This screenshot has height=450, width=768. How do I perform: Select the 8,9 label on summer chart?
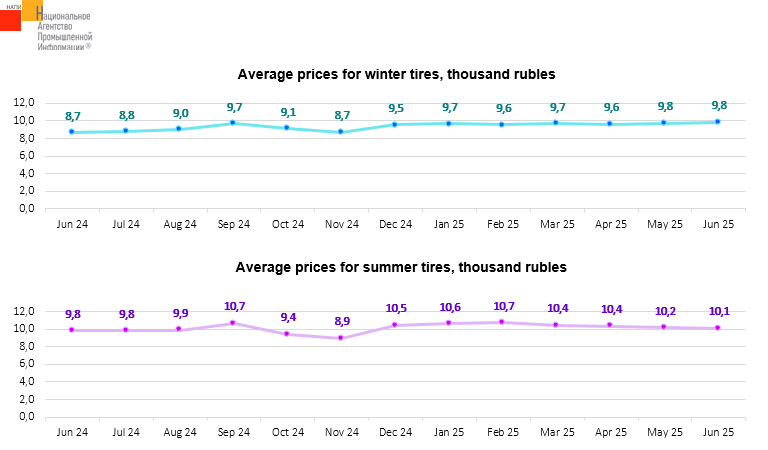[x=342, y=321]
